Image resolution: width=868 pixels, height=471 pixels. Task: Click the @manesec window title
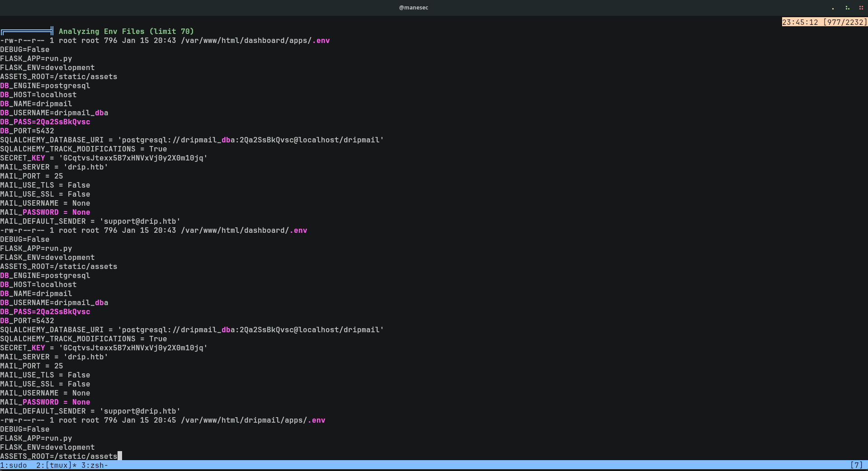click(x=413, y=8)
